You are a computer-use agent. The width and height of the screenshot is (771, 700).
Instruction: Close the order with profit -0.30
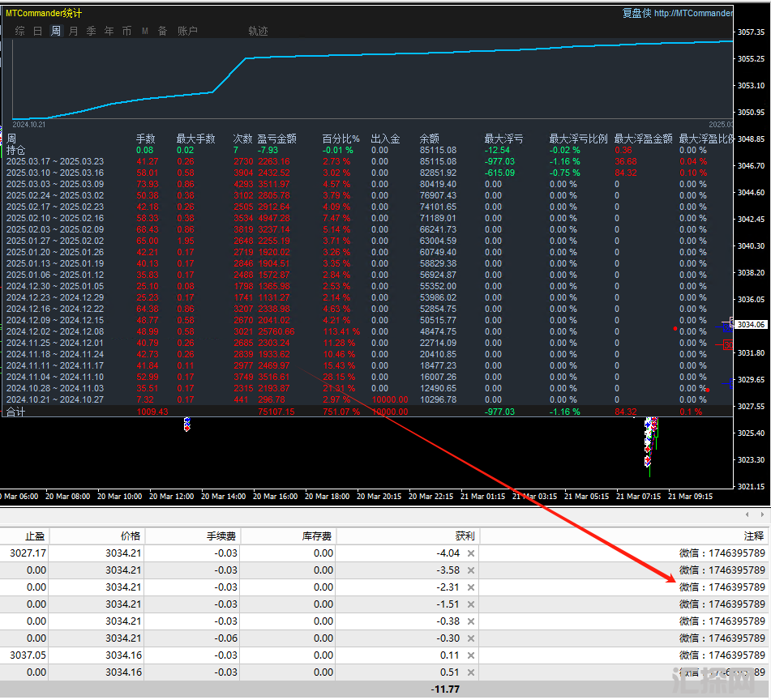coord(470,638)
